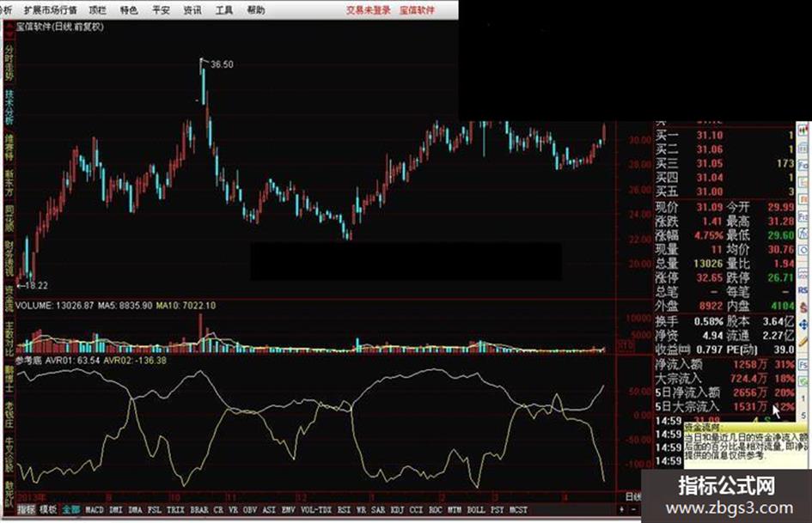Switch indicator to SAR

(x=379, y=509)
